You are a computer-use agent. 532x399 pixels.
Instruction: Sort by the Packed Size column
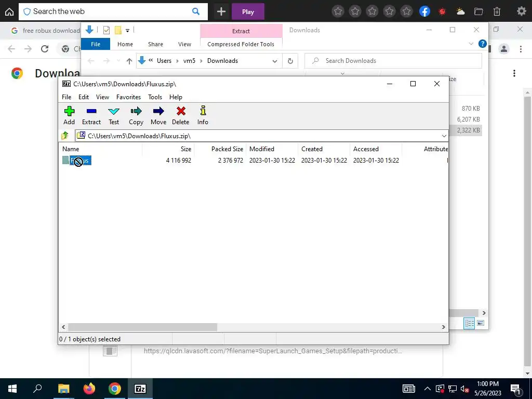[x=220, y=149]
